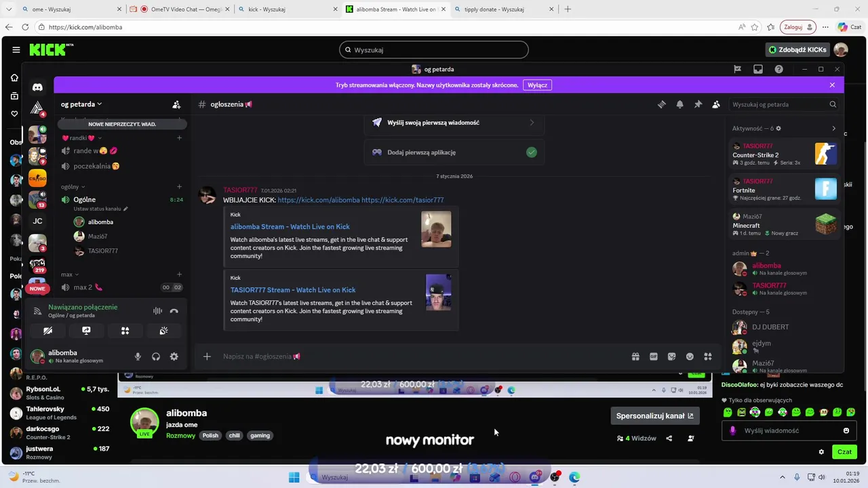Join the max 2 voice channel
Screen dimensions: 868x488
point(121,287)
